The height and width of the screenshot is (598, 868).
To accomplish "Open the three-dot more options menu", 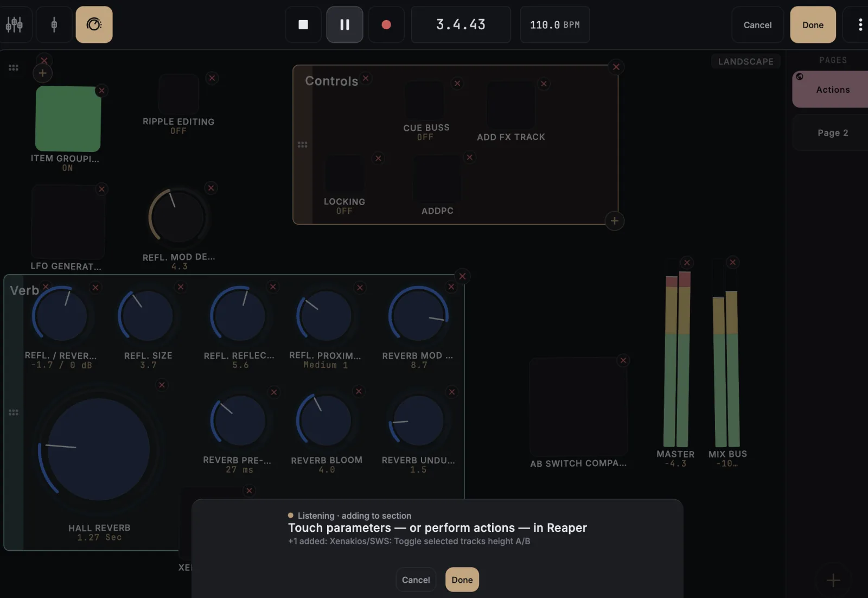I will pos(860,24).
